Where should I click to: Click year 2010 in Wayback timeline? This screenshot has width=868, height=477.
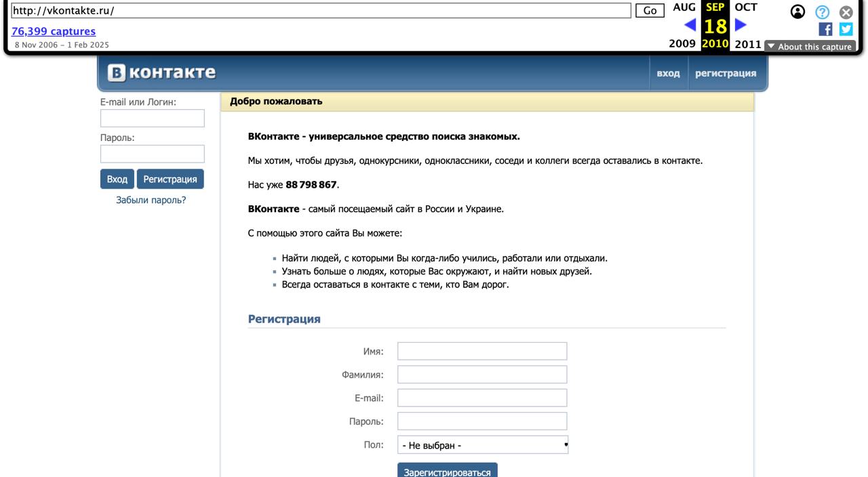(715, 44)
